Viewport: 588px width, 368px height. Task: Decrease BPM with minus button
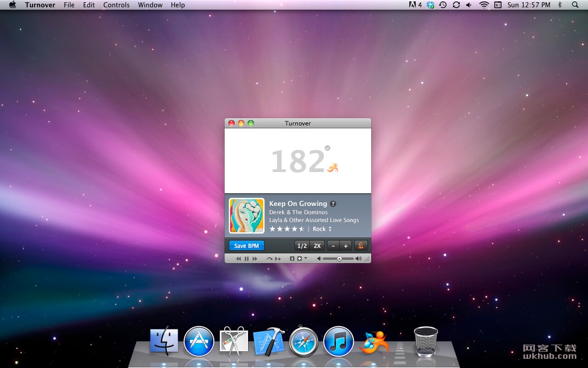(333, 246)
